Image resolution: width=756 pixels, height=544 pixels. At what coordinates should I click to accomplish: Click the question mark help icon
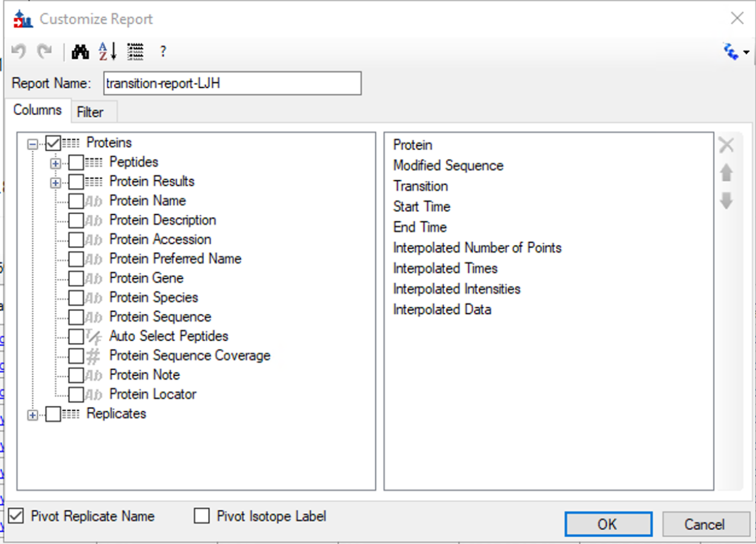coord(163,52)
